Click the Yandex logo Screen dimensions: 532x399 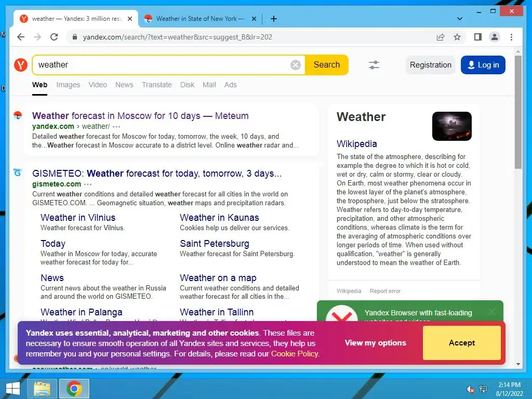(21, 64)
